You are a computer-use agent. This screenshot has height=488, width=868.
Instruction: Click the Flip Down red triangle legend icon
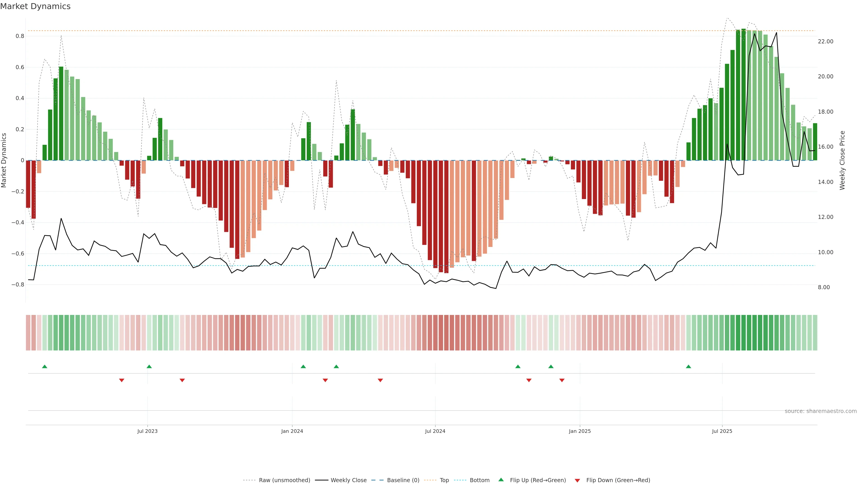(x=577, y=480)
